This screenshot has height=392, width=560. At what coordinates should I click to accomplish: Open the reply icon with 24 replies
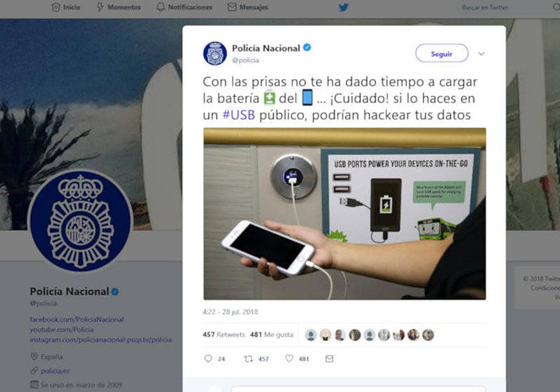(x=208, y=358)
